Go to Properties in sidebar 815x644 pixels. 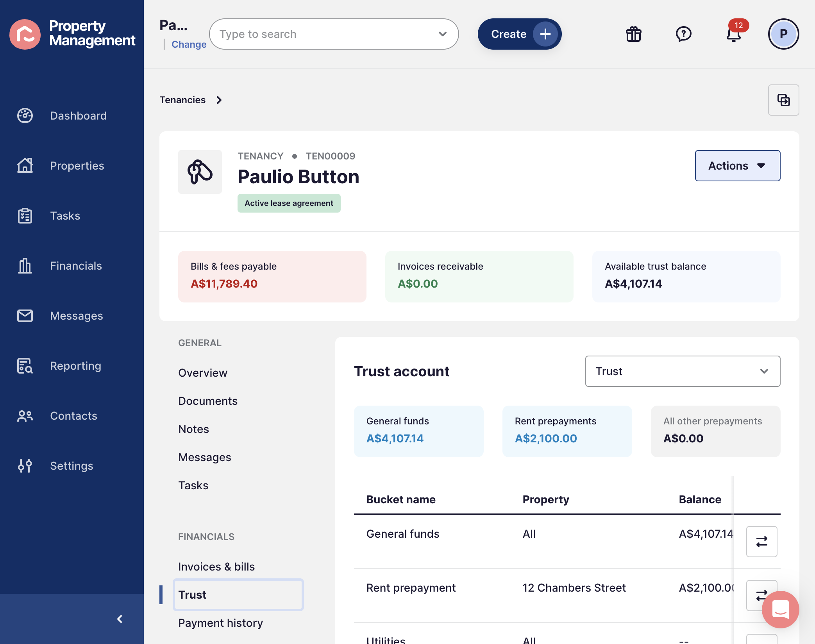(x=77, y=166)
